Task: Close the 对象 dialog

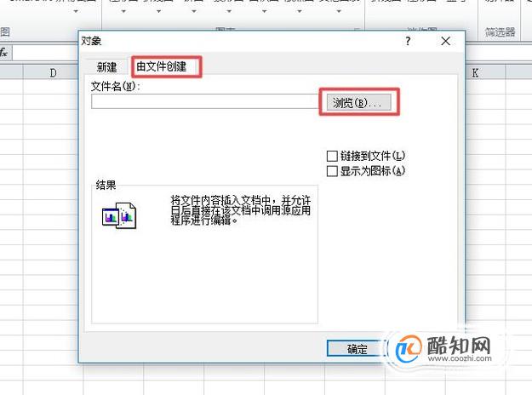Action: pos(445,42)
